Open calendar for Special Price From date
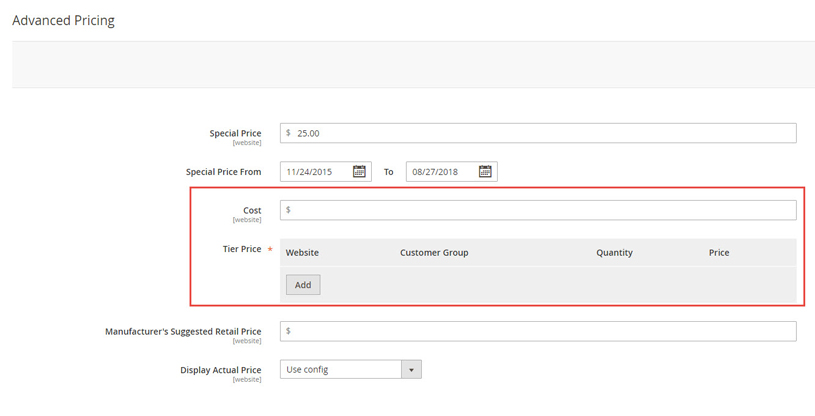Viewport: 815px width, 416px height. click(359, 171)
